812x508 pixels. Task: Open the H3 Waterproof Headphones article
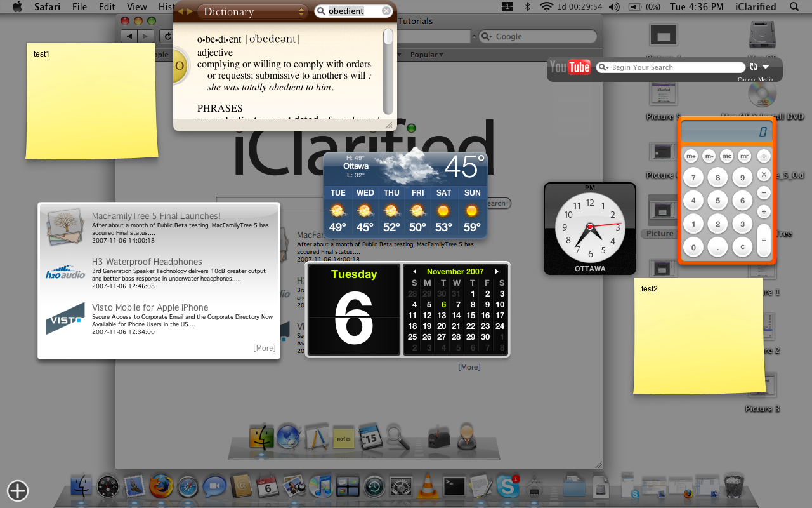147,262
